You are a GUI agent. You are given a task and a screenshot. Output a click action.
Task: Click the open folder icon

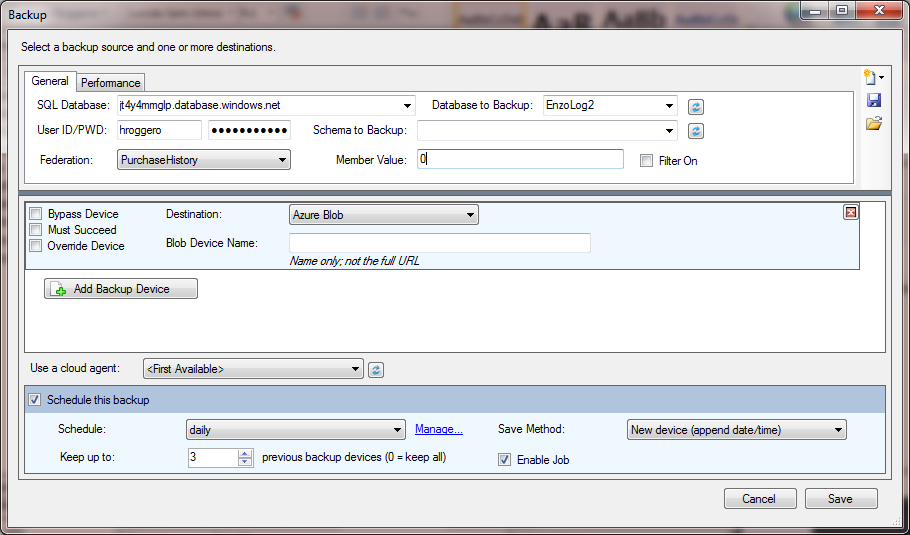click(x=873, y=123)
